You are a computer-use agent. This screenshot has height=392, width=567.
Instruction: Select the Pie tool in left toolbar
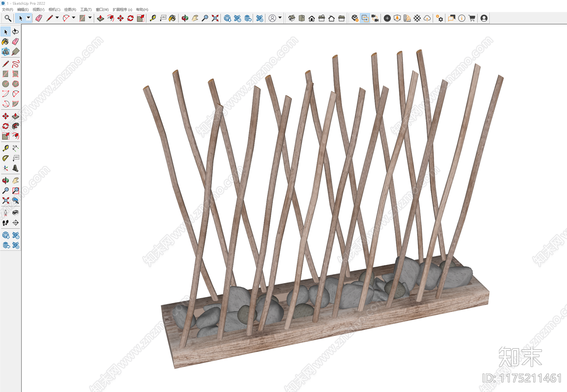click(x=15, y=104)
